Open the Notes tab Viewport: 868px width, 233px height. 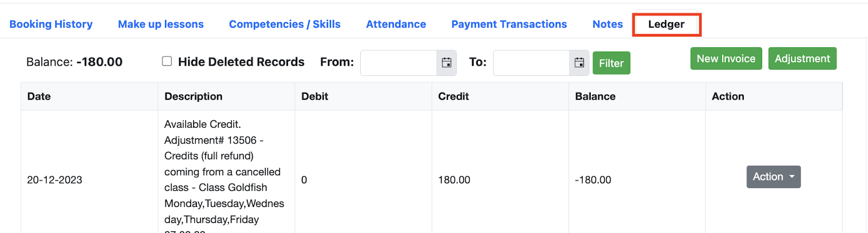coord(608,24)
